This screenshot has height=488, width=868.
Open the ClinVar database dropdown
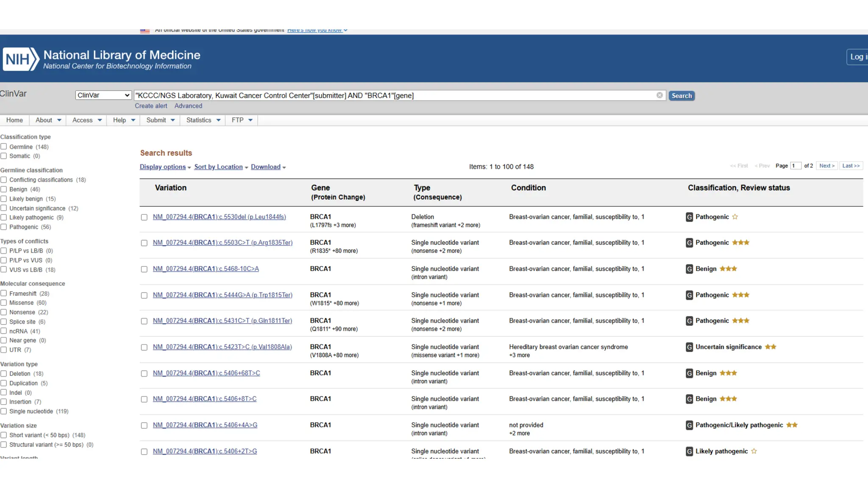point(103,95)
